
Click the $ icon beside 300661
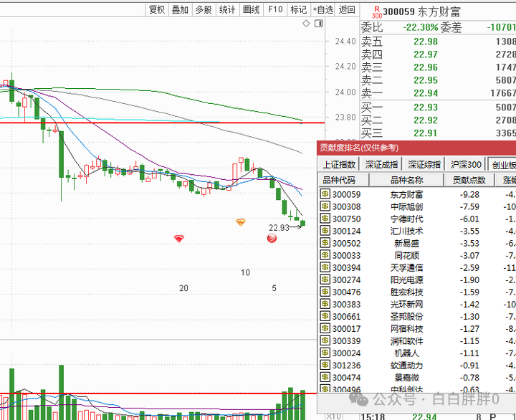pyautogui.click(x=325, y=315)
